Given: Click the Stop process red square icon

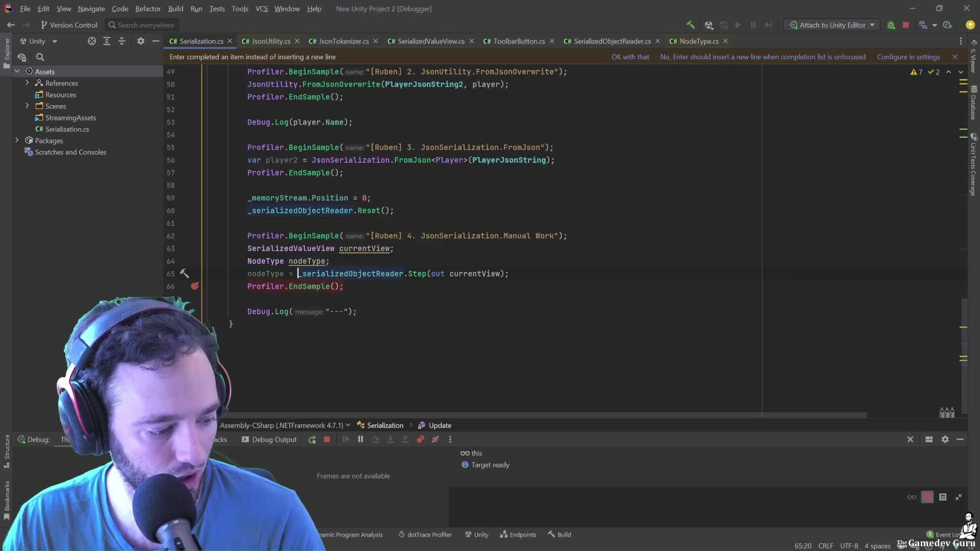Looking at the screenshot, I should coord(906,24).
